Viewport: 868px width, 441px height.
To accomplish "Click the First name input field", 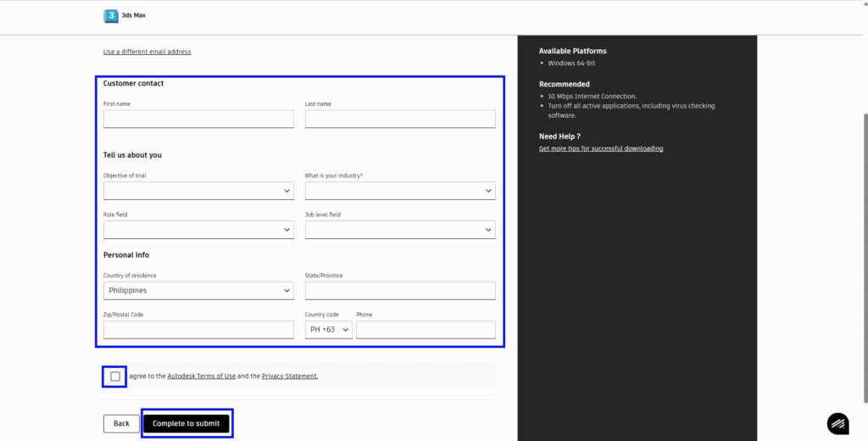I will (x=198, y=120).
